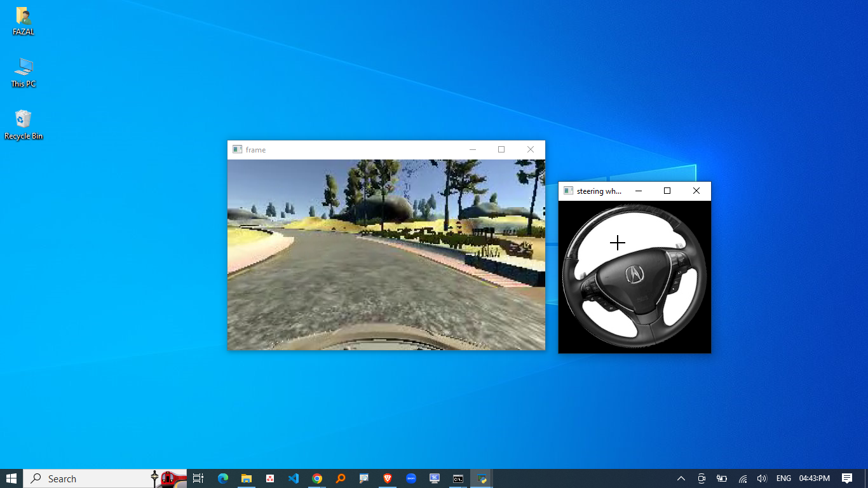Open the Windows Start menu
Viewport: 868px width, 488px height.
click(x=11, y=478)
